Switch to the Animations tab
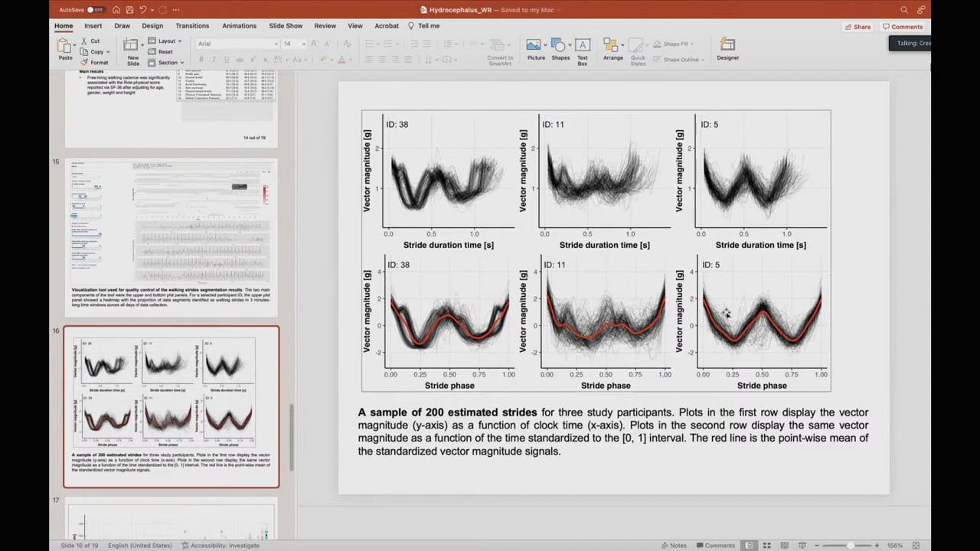980x551 pixels. click(x=239, y=26)
